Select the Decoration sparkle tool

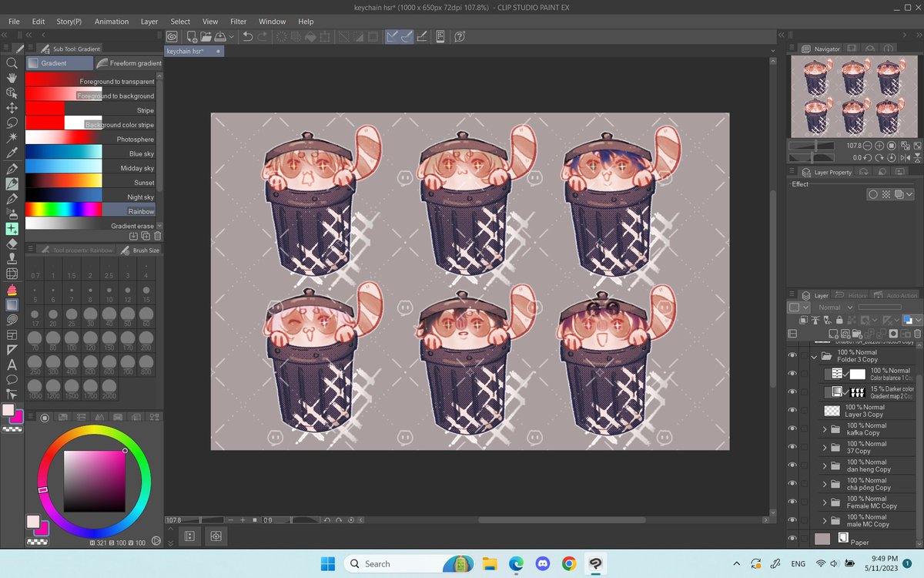pyautogui.click(x=12, y=229)
